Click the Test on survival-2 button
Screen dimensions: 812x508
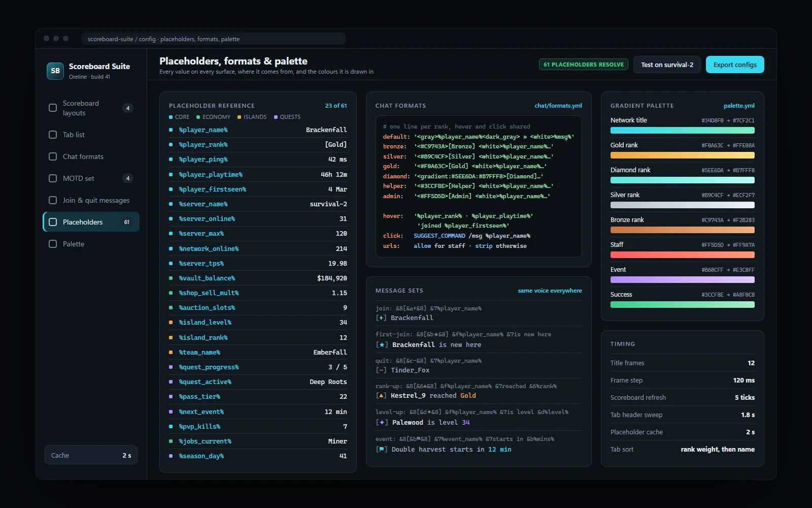(x=667, y=65)
